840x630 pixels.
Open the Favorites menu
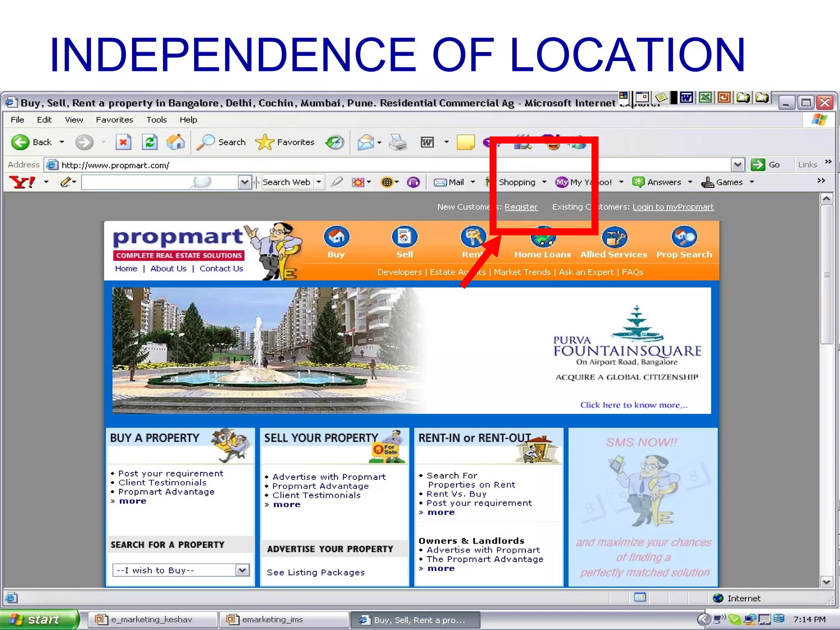pyautogui.click(x=114, y=120)
